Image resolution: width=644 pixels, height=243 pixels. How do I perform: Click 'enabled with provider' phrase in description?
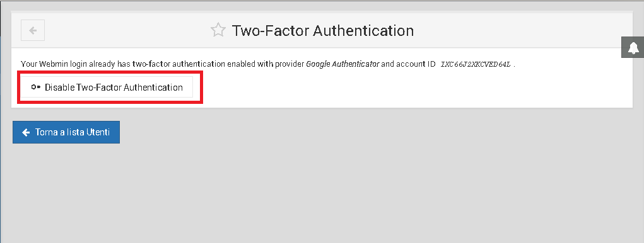coord(266,64)
